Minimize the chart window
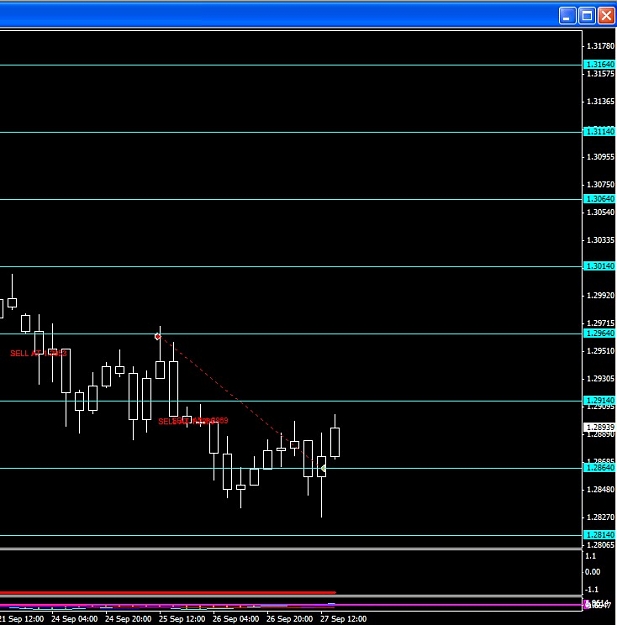Image resolution: width=617 pixels, height=625 pixels. [567, 16]
